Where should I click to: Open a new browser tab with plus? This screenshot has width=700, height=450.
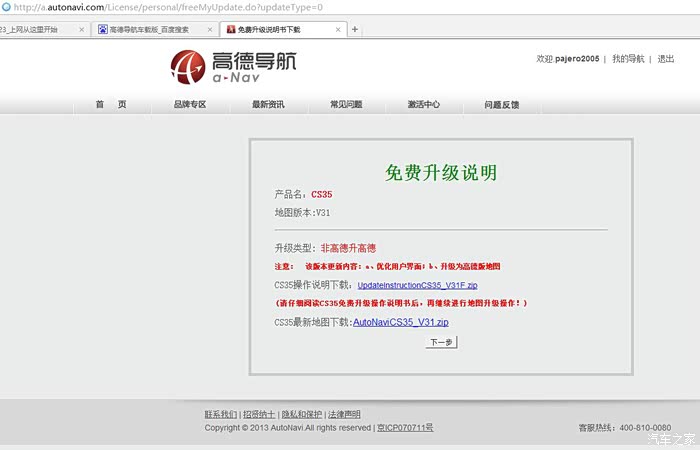[355, 29]
